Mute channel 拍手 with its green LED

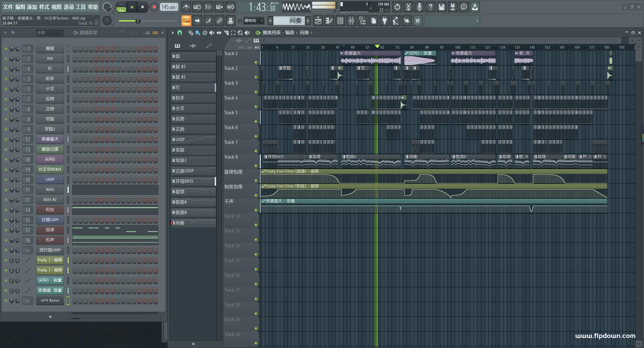click(6, 79)
